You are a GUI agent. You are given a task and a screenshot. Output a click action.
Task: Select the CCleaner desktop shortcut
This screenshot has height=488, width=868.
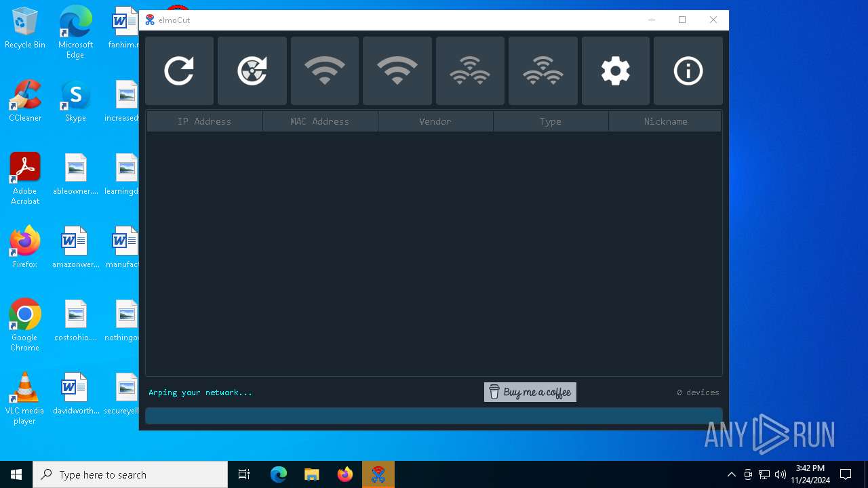click(x=25, y=101)
